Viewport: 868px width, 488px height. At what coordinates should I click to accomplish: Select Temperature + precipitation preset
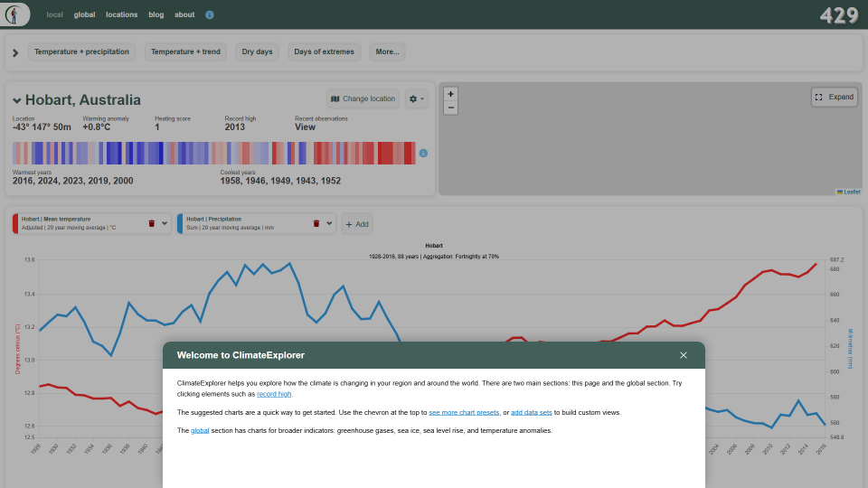tap(81, 52)
